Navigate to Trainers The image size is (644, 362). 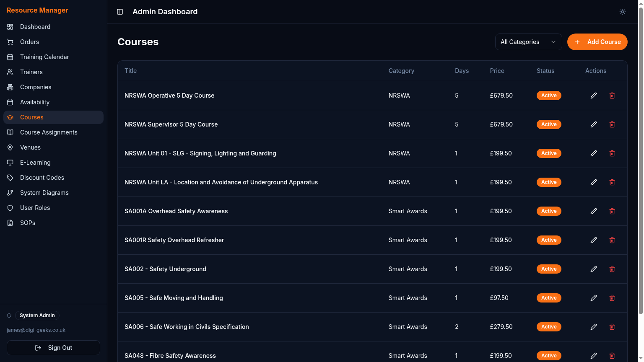[x=53, y=72]
